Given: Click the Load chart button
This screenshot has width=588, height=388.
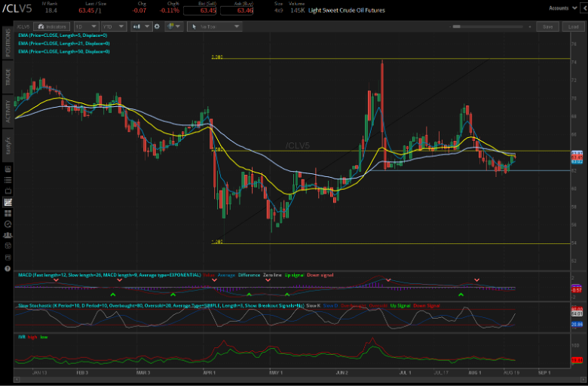Looking at the screenshot, I should tap(573, 26).
